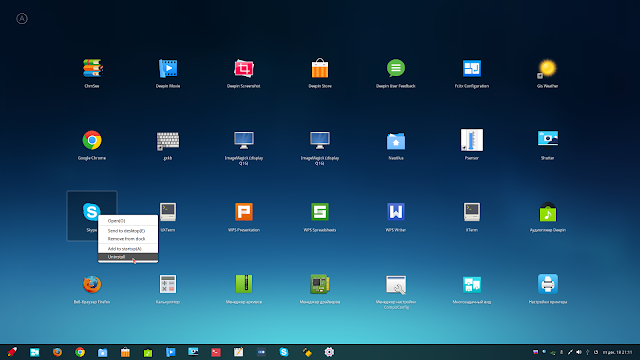Viewport: 640px width, 360px height.
Task: Click the Deepin Movie icon in the dock
Action: coord(171,352)
